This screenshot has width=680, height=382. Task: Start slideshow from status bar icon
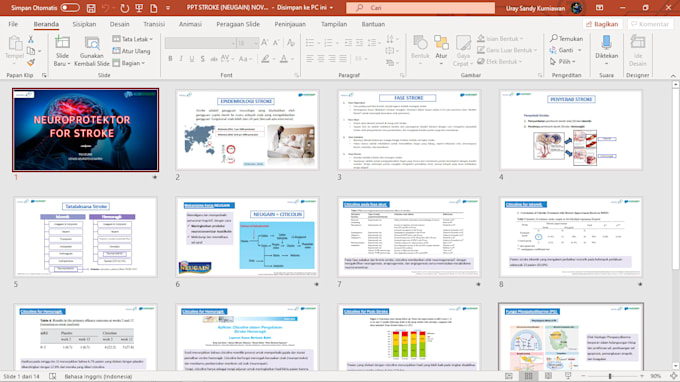(x=568, y=376)
